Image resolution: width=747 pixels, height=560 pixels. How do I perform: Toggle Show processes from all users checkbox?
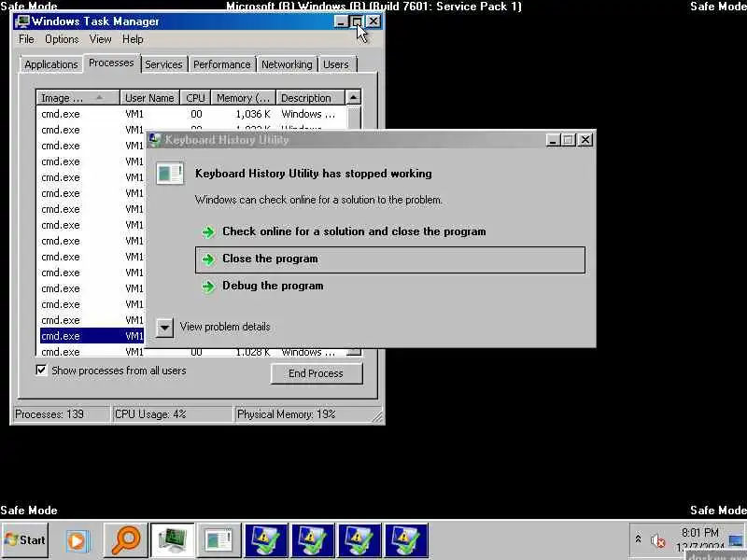coord(41,370)
